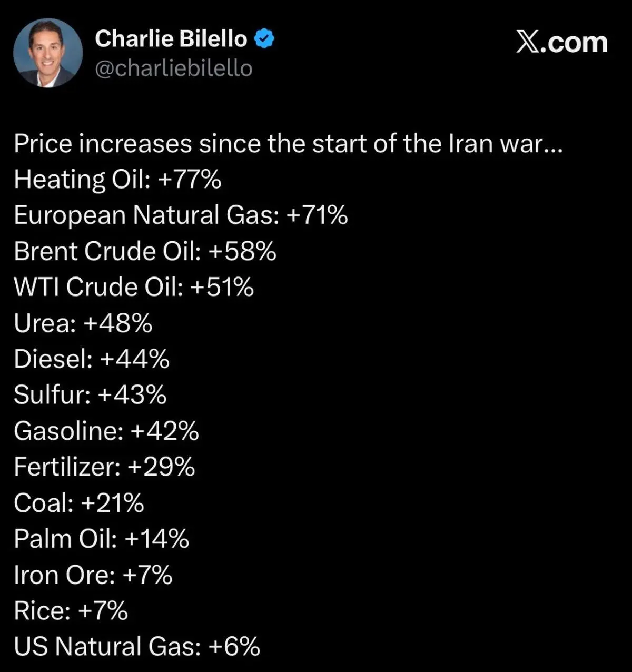Open Charlie Bilello's profile photo

pos(48,53)
